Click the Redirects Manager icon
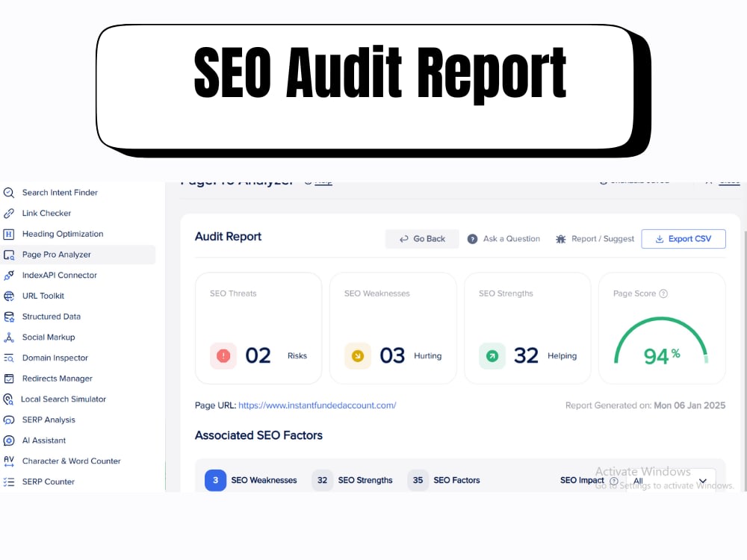 pyautogui.click(x=8, y=379)
